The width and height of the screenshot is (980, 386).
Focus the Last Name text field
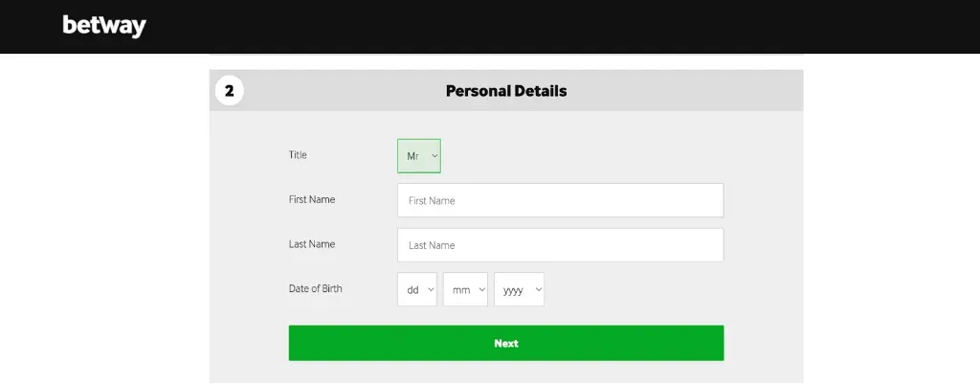[560, 245]
